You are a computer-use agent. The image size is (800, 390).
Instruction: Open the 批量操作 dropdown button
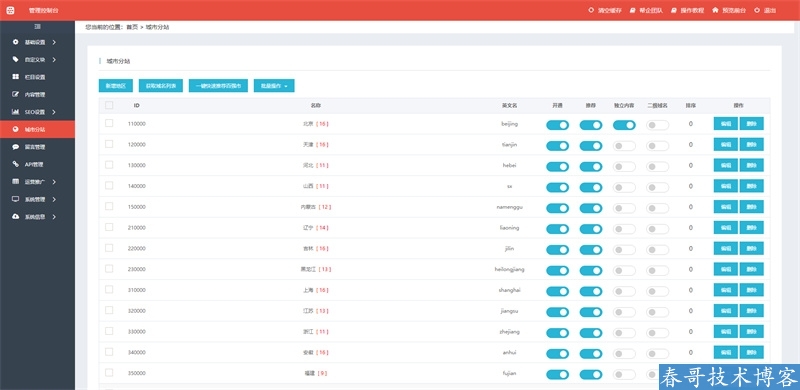click(x=274, y=86)
